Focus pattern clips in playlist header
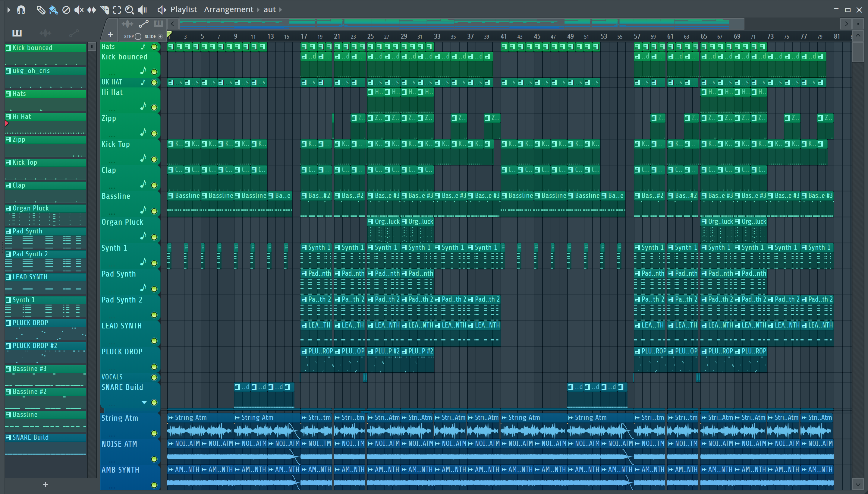Viewport: 868px width, 494px height. point(158,24)
